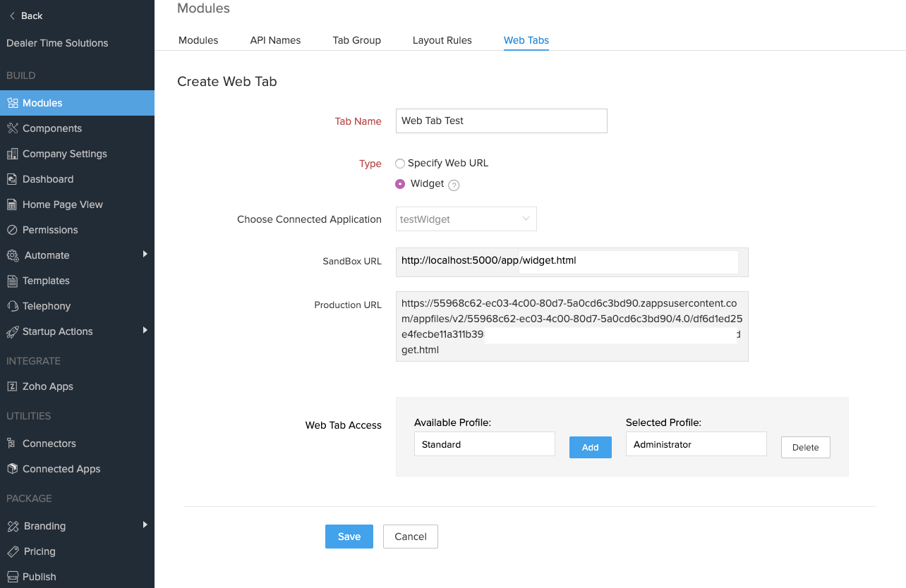Click the Components wrench icon in sidebar
This screenshot has width=906, height=588.
(12, 128)
